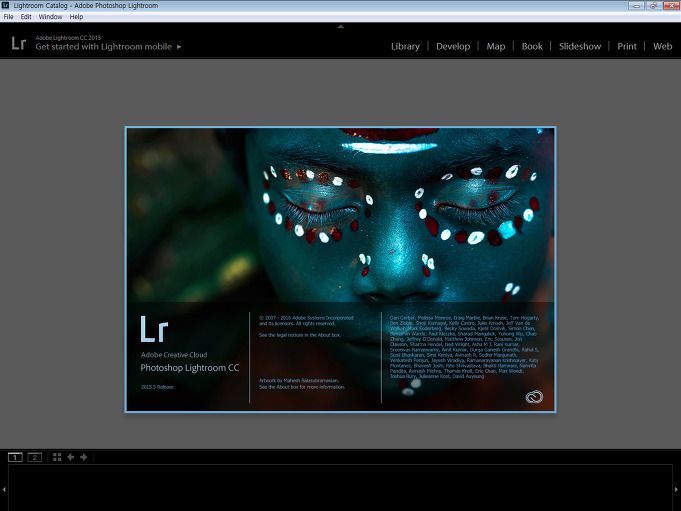The height and width of the screenshot is (511, 681).
Task: Go forward with the filmstrip right arrow
Action: 83,457
